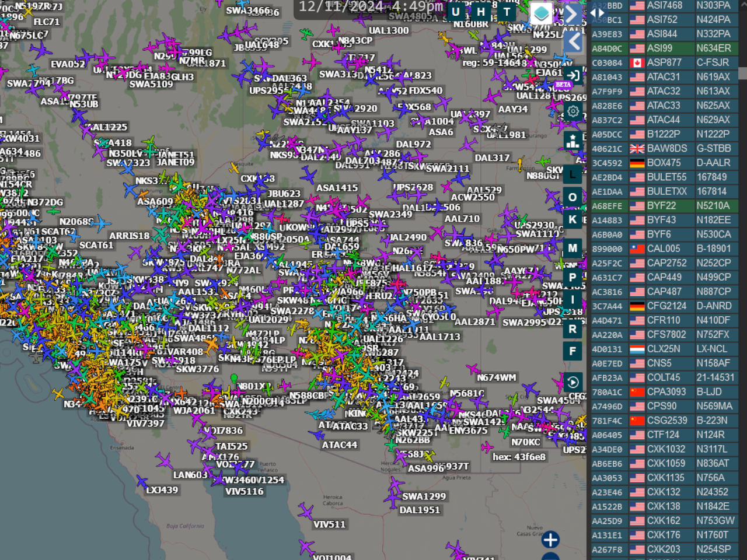Image resolution: width=747 pixels, height=560 pixels.
Task: Click the left chevron arrow button
Action: [x=573, y=41]
